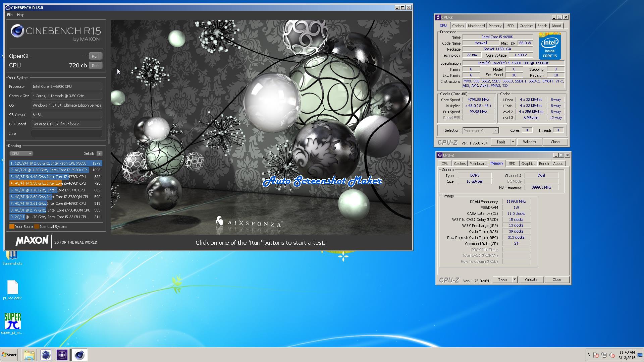The height and width of the screenshot is (362, 644).
Task: Switch to Mainboard tab in upper CPU-Z
Action: click(476, 26)
